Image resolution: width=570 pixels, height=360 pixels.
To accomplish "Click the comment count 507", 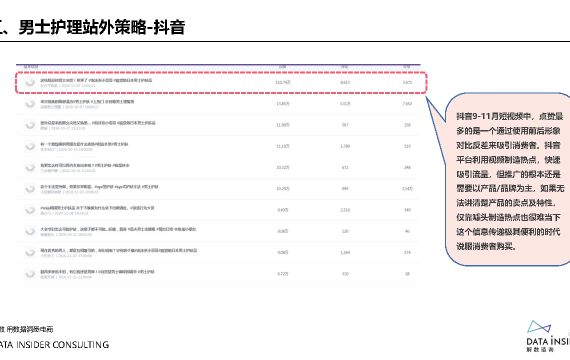I will coord(345,125).
